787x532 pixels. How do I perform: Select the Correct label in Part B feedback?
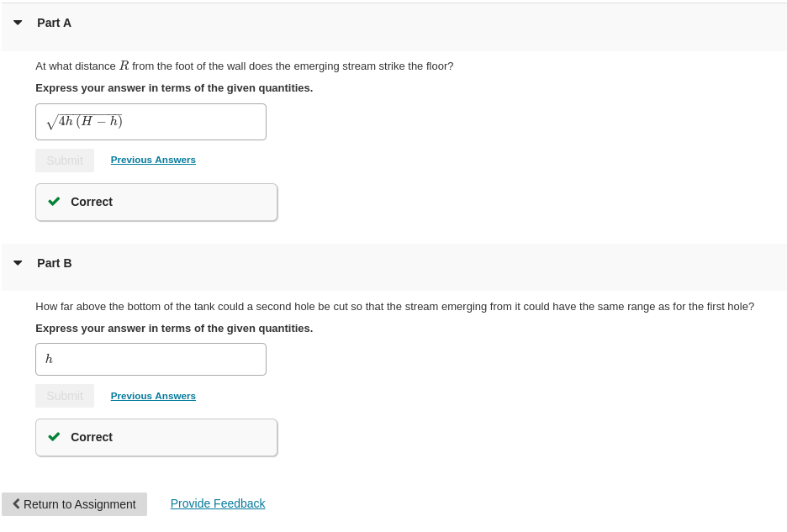coord(92,437)
